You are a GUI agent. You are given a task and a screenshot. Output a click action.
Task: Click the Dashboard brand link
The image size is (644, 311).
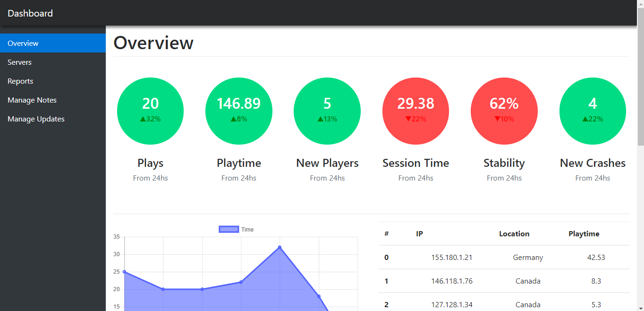[x=30, y=13]
